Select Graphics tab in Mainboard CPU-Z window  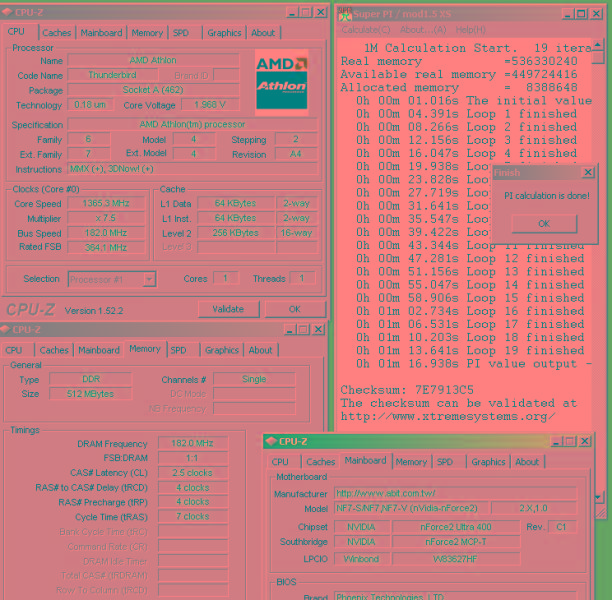(x=488, y=462)
